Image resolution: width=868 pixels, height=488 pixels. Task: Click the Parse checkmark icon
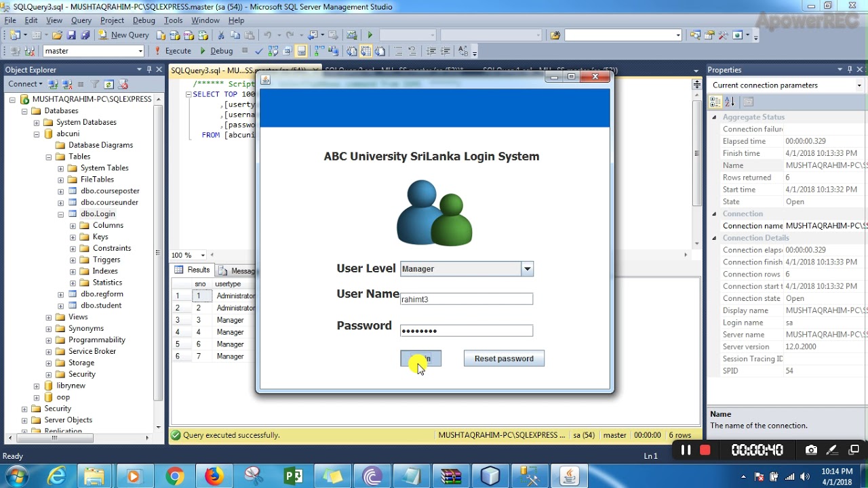[259, 51]
